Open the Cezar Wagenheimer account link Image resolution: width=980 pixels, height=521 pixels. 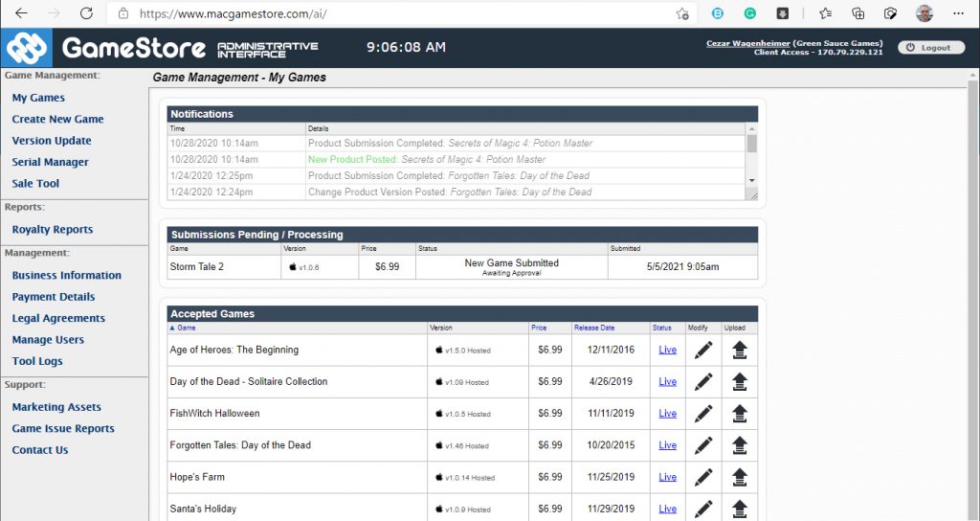749,43
